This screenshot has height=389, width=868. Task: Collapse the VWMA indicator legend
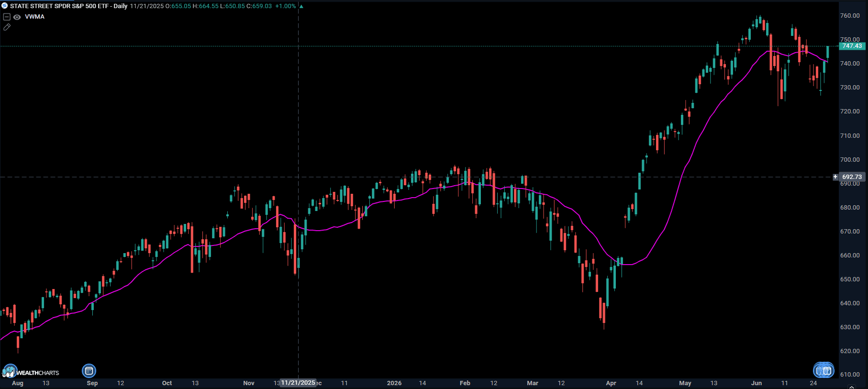click(7, 17)
